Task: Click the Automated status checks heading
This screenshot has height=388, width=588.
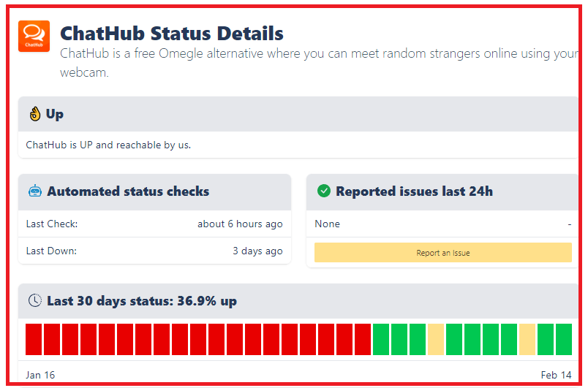Action: 128,191
